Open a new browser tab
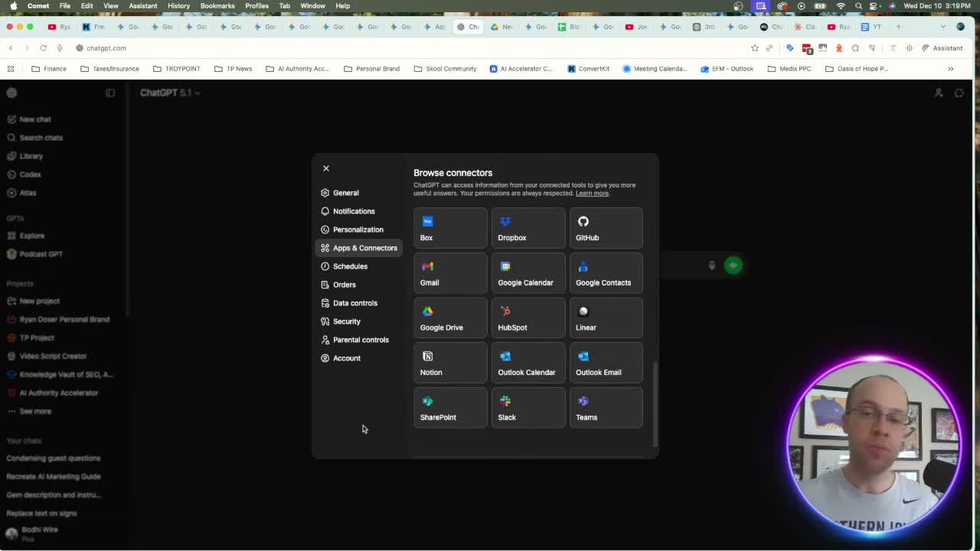Screen dimensions: 980x551 coord(898,27)
